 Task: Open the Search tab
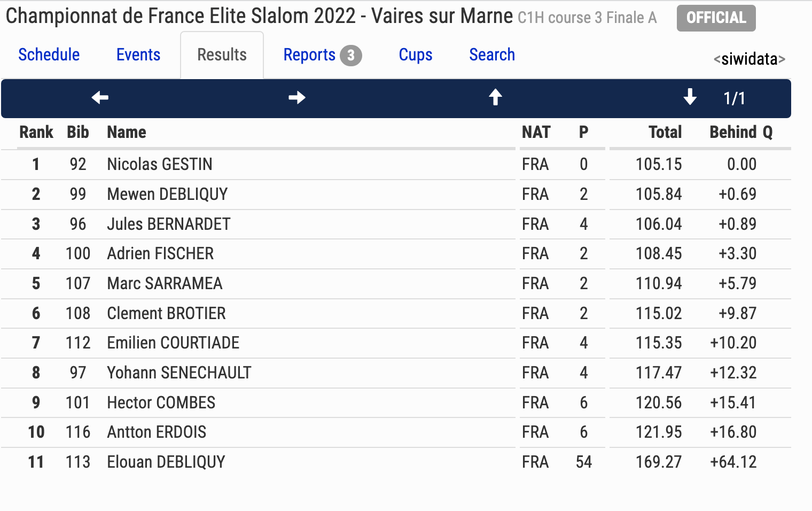pyautogui.click(x=492, y=55)
